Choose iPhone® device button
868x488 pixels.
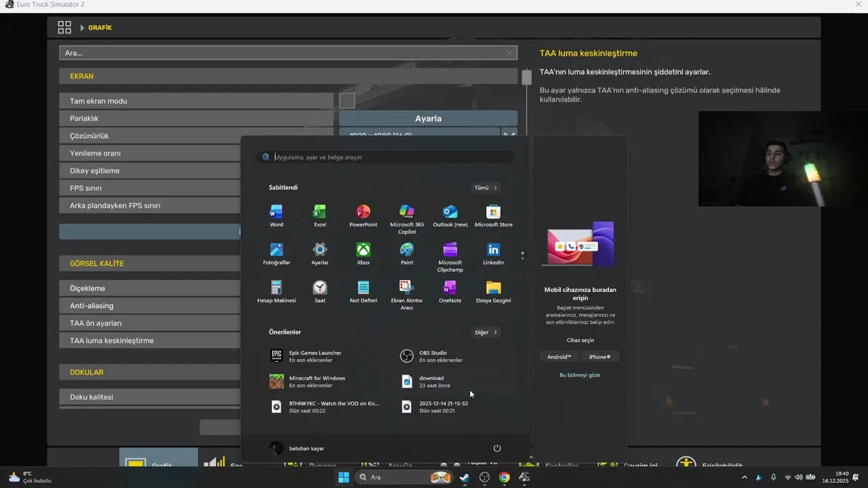click(x=599, y=357)
